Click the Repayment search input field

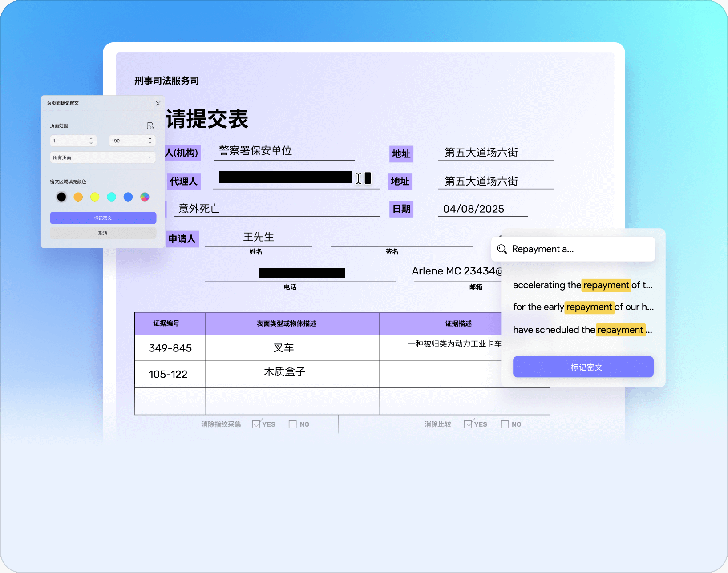pos(578,249)
